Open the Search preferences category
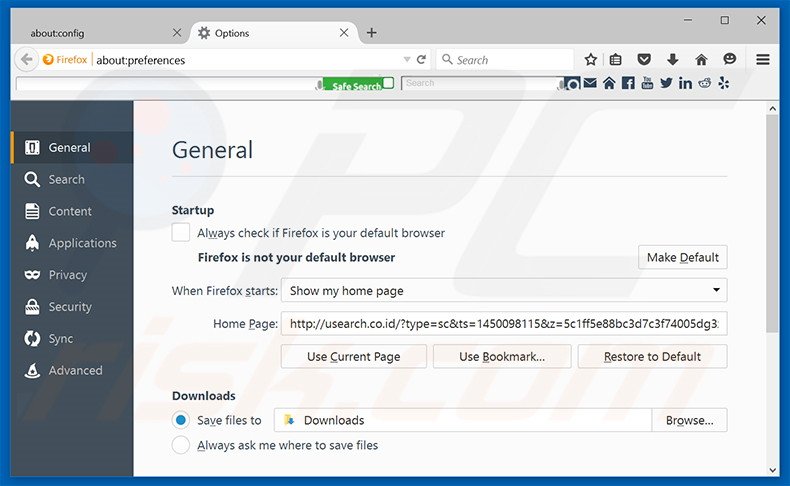Viewport: 790px width, 486px height. click(72, 179)
